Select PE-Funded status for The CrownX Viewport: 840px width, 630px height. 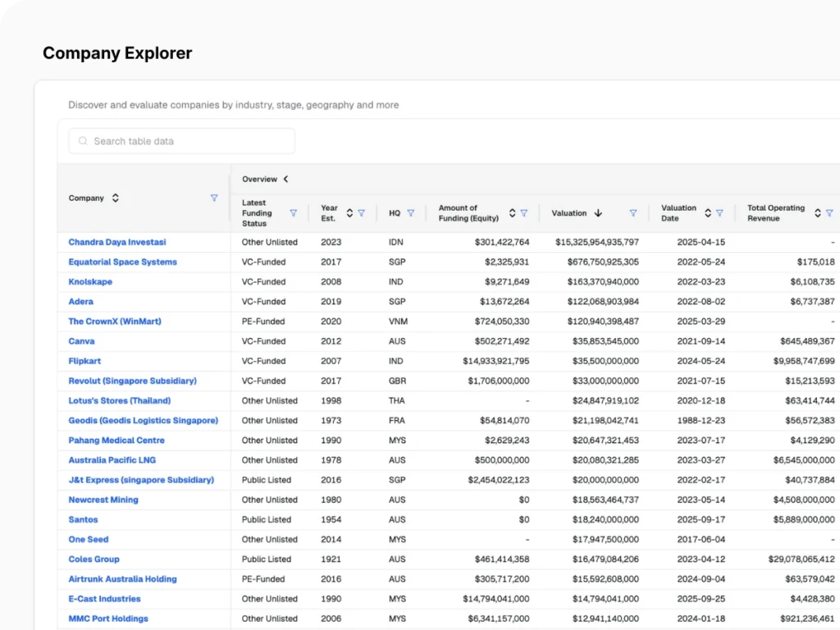point(263,322)
